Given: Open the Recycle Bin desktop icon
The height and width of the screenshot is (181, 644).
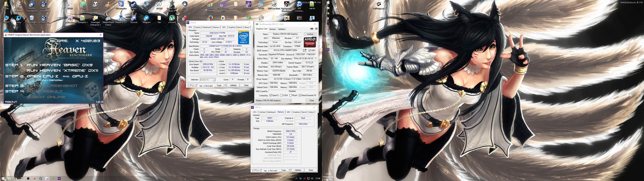Looking at the screenshot, I should (32, 19).
